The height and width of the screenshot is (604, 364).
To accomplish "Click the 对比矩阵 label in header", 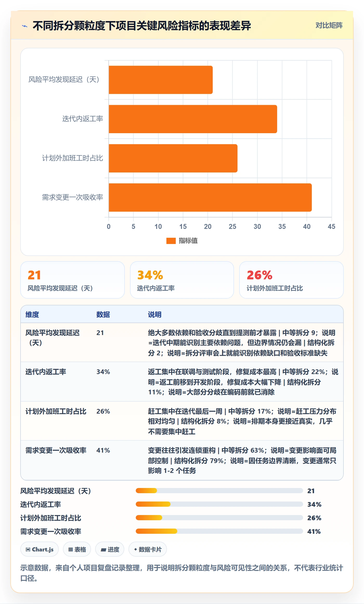I will point(329,25).
